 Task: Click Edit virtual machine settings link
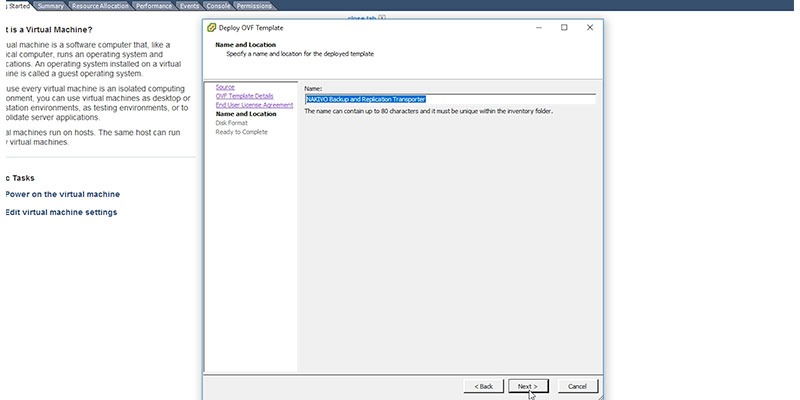click(61, 212)
